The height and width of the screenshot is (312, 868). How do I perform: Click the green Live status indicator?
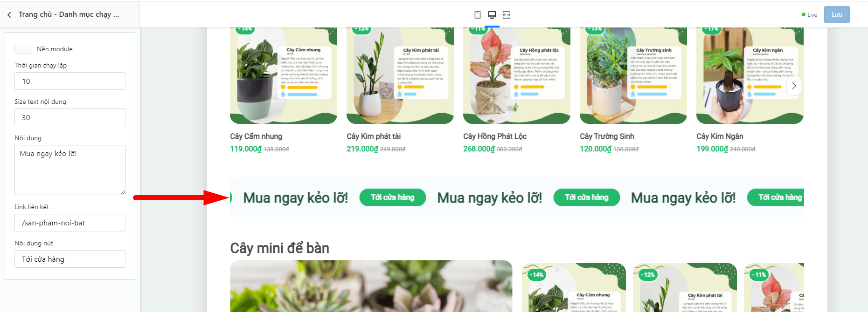coord(809,15)
